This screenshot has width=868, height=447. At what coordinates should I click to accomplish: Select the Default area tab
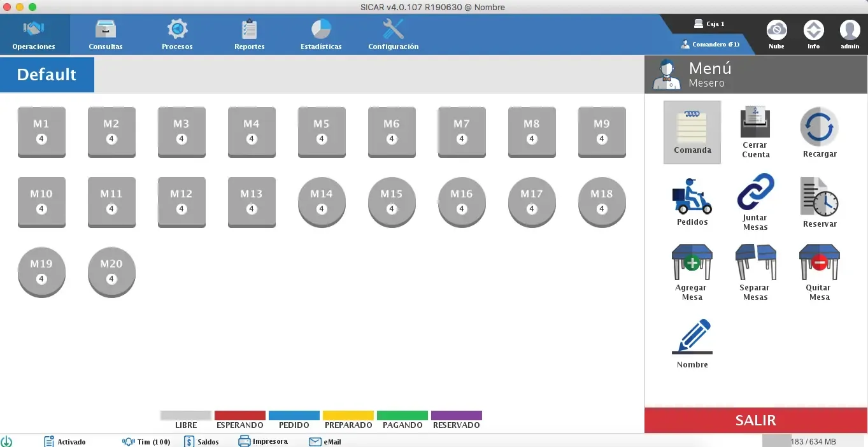pyautogui.click(x=47, y=75)
